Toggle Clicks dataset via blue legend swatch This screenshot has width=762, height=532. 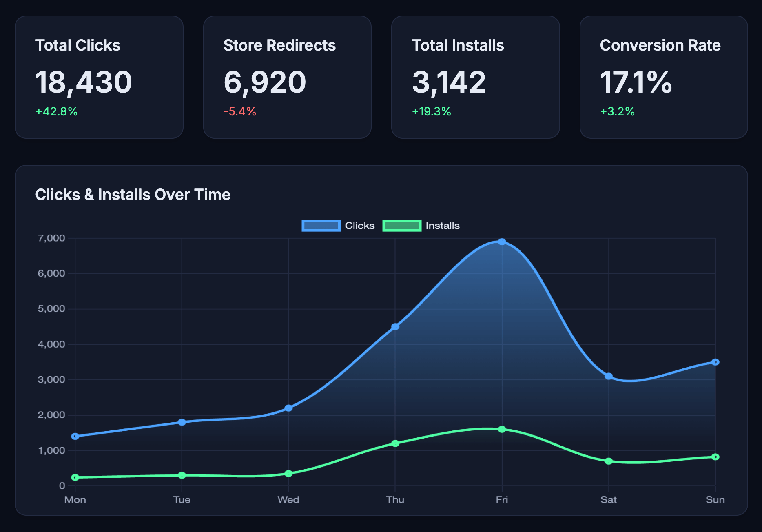321,226
